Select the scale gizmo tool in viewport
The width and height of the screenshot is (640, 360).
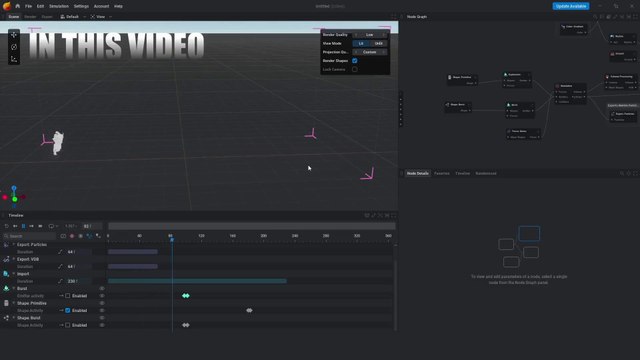pos(14,59)
